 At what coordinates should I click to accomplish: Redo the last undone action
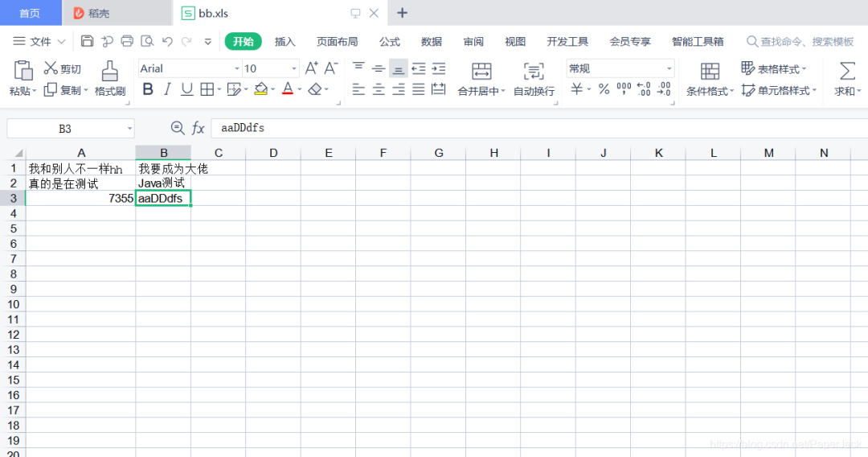click(x=187, y=41)
